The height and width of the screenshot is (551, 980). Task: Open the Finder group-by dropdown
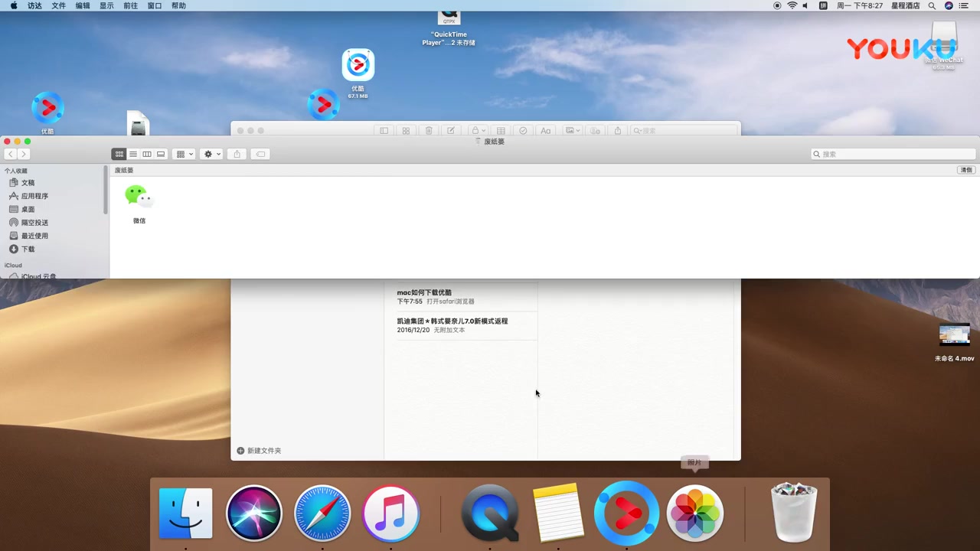tap(185, 154)
